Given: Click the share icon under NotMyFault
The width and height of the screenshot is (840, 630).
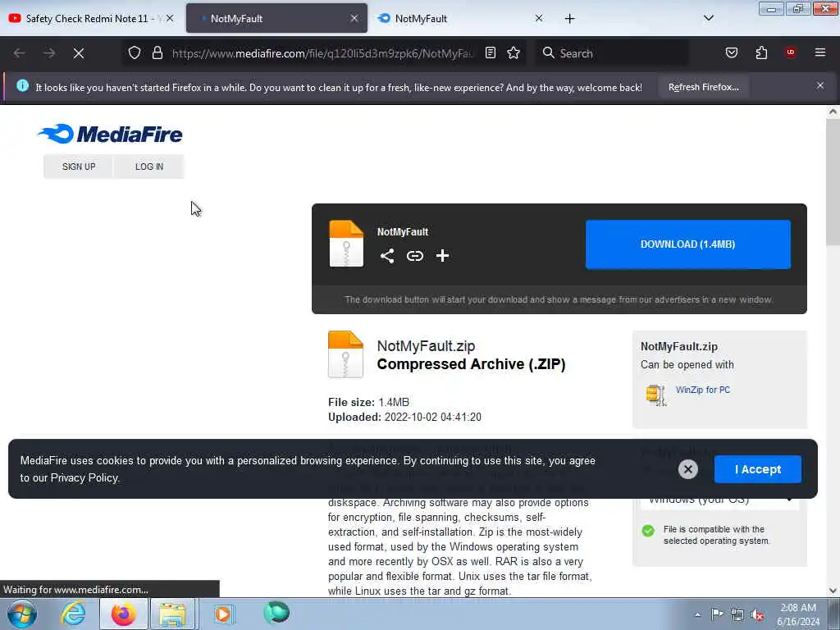Looking at the screenshot, I should tap(387, 256).
